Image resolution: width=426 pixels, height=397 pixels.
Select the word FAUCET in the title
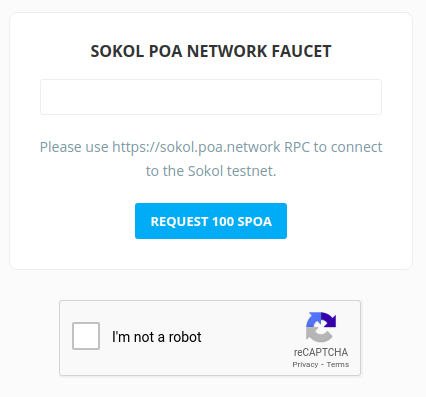pos(301,51)
